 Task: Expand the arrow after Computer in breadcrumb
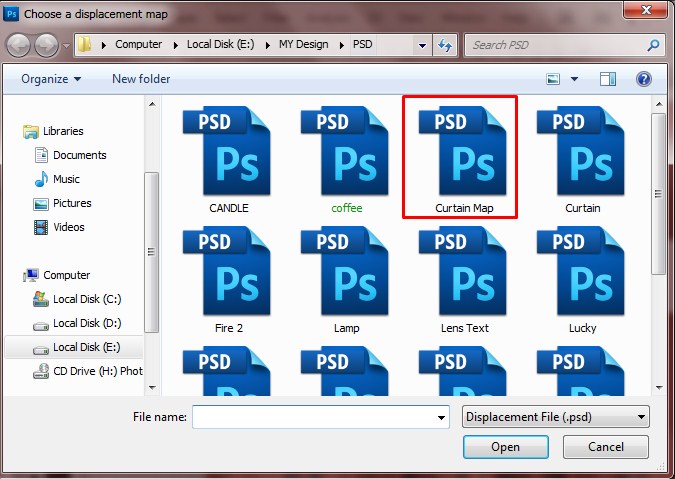175,45
